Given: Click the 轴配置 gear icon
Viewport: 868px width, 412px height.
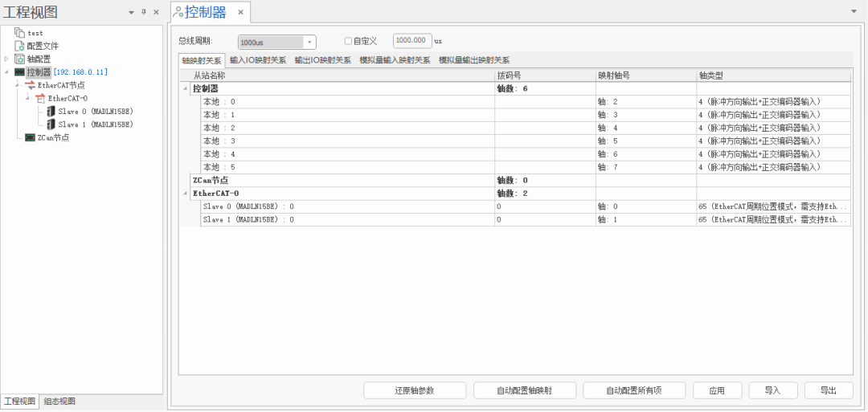Looking at the screenshot, I should (x=20, y=59).
